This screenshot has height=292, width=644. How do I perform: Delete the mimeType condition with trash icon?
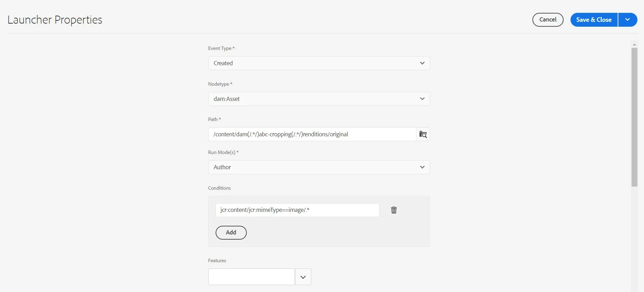(394, 210)
